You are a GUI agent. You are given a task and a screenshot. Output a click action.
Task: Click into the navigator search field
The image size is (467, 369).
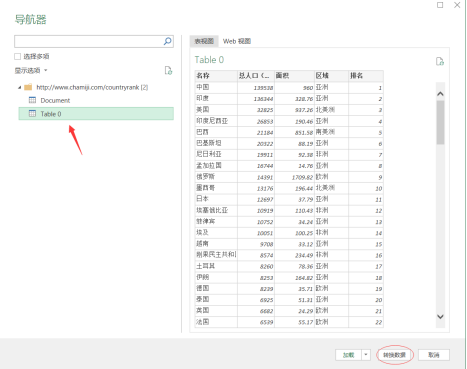(x=89, y=41)
